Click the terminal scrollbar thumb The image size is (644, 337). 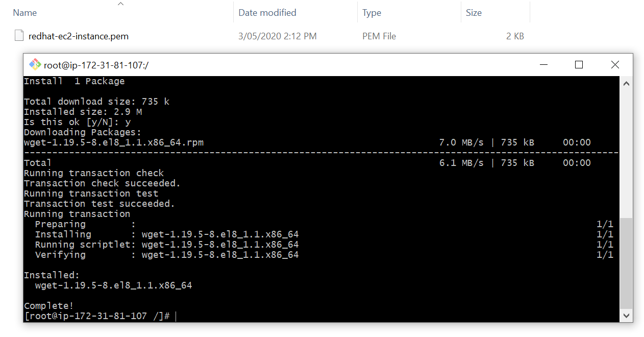point(626,263)
